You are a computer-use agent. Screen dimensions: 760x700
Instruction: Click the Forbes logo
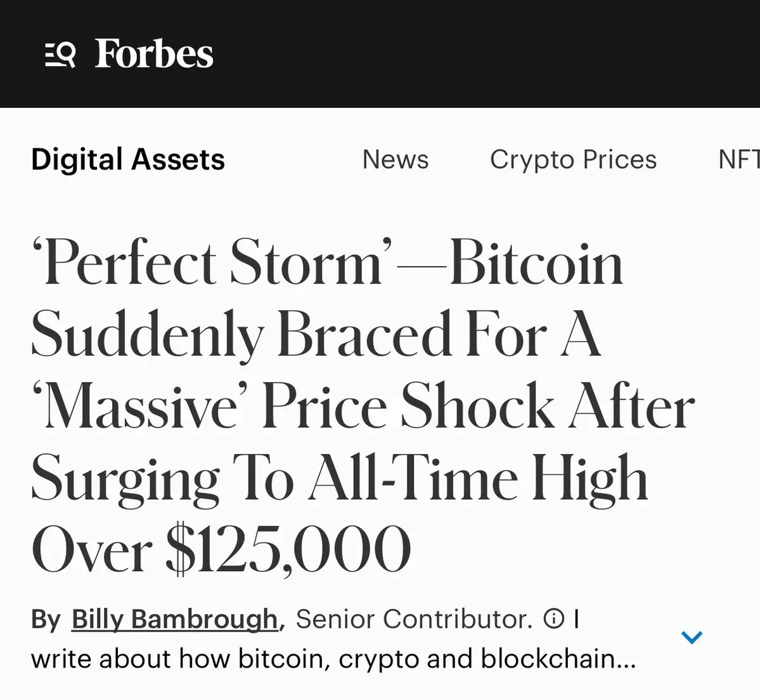point(154,54)
